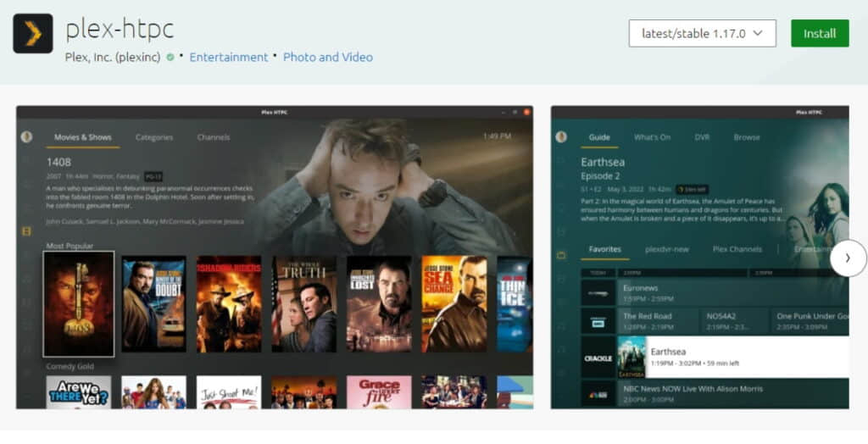Select the Categories tab in screenshot
Viewport: 868px width, 444px height.
pyautogui.click(x=154, y=137)
